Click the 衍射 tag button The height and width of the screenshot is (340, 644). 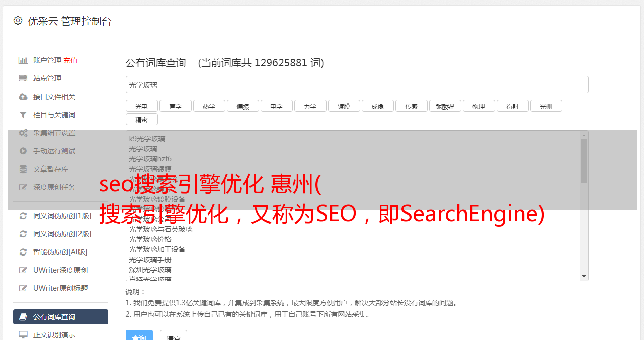[x=513, y=106]
